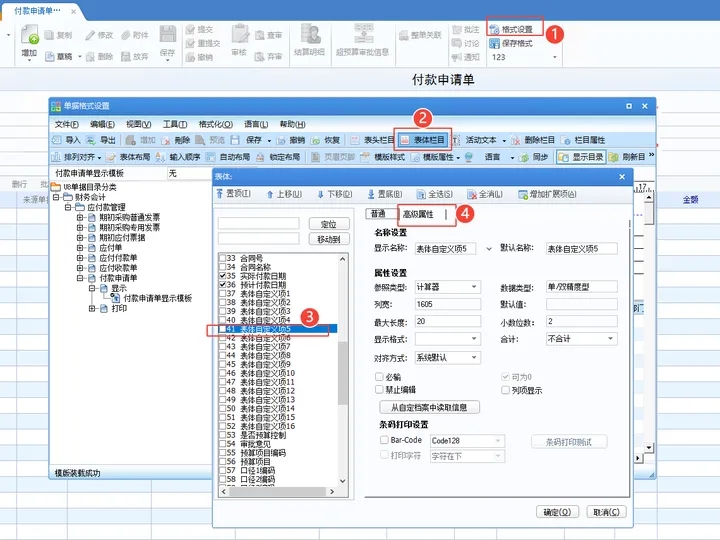Image resolution: width=720 pixels, height=540 pixels.
Task: Open the 编辑(E) menu
Action: [102, 124]
